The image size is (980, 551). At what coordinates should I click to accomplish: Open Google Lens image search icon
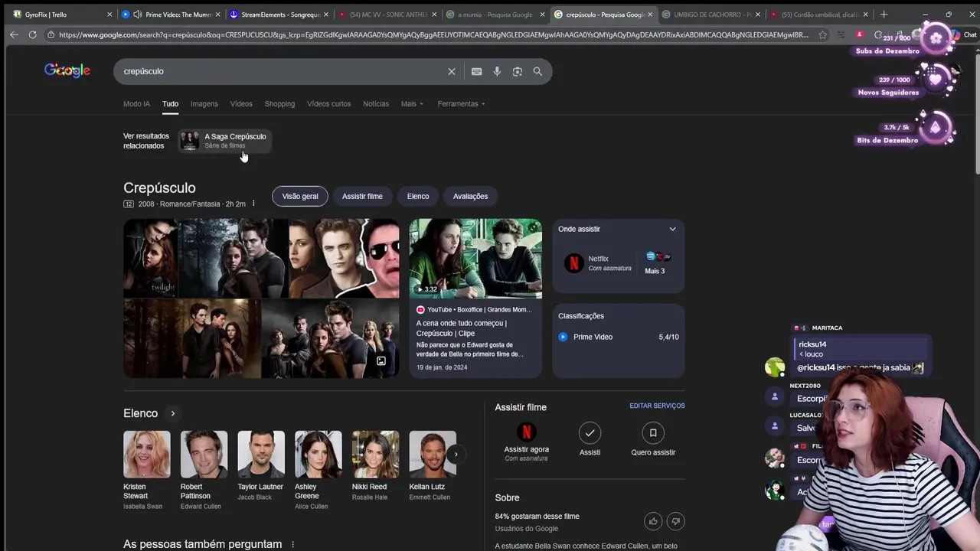(x=518, y=71)
